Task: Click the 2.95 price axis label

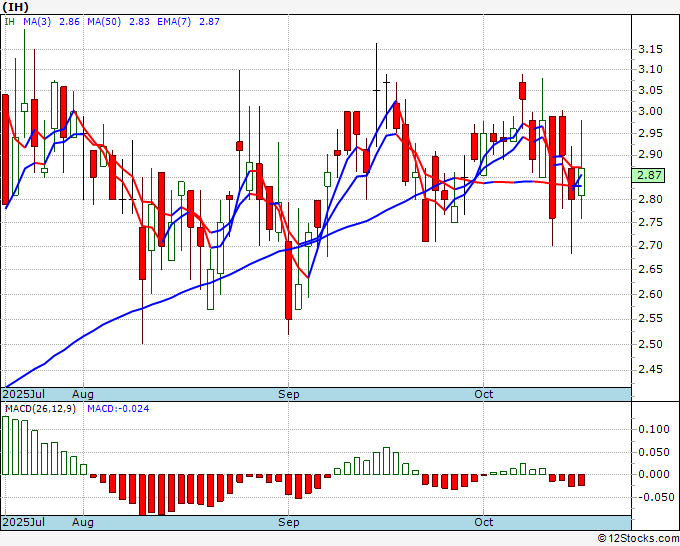Action: [x=651, y=133]
